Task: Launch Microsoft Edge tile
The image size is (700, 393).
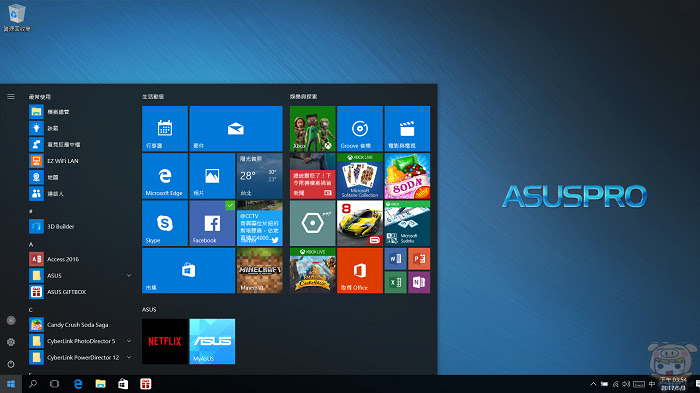Action: click(x=165, y=176)
